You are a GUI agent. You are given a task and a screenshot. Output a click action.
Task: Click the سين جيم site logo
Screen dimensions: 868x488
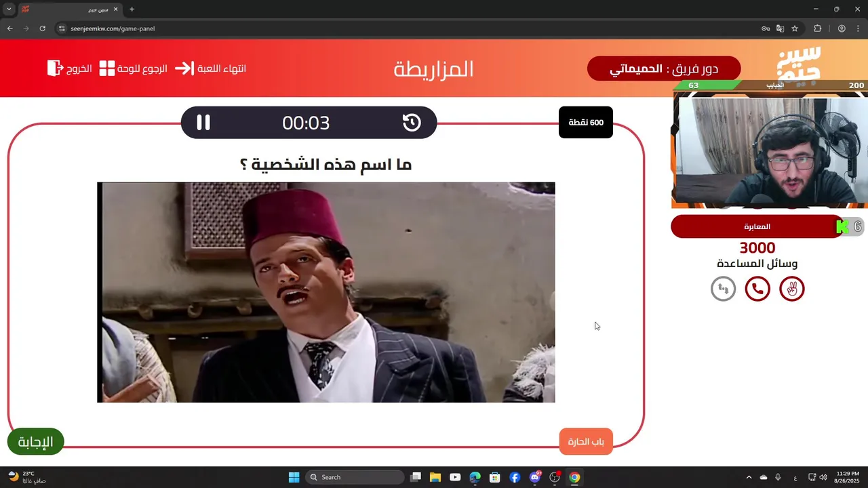(x=799, y=64)
